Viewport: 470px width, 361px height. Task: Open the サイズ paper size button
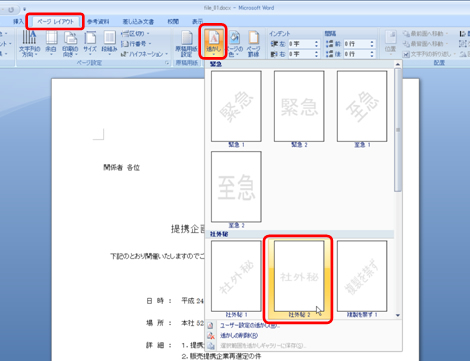click(90, 43)
